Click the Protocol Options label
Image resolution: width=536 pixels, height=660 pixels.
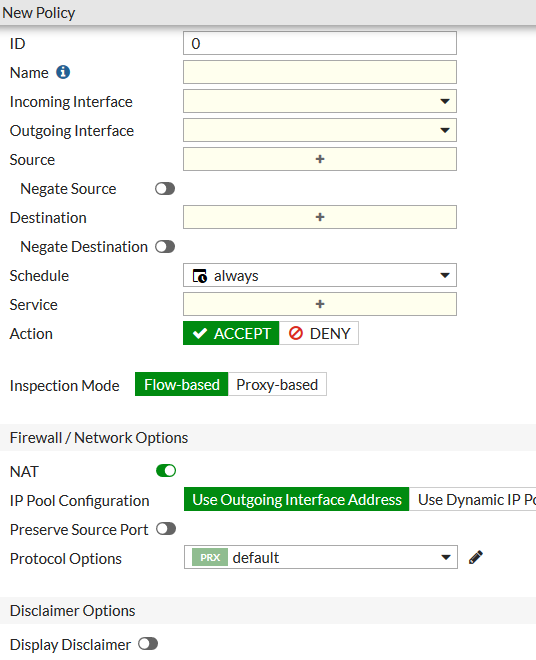tap(66, 559)
